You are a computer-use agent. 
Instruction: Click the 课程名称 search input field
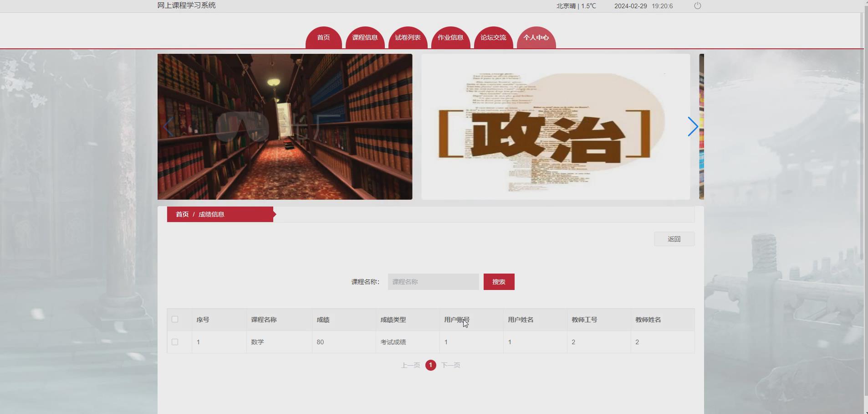pos(433,281)
